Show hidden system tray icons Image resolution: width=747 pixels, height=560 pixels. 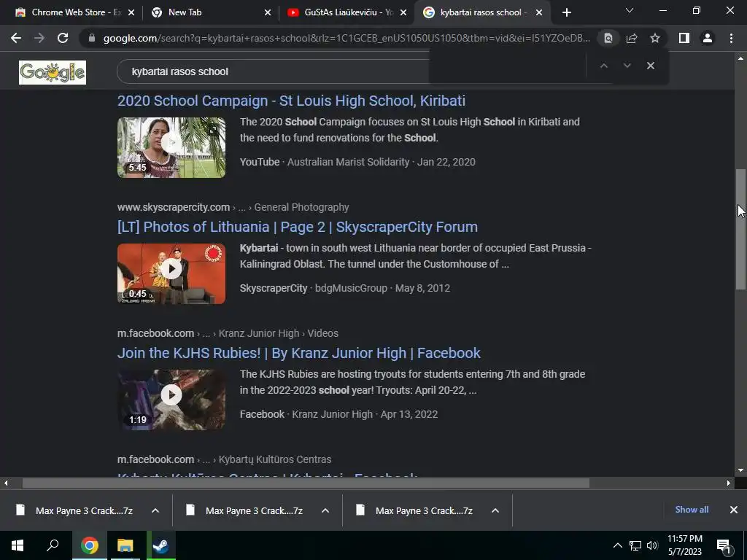[x=617, y=545]
